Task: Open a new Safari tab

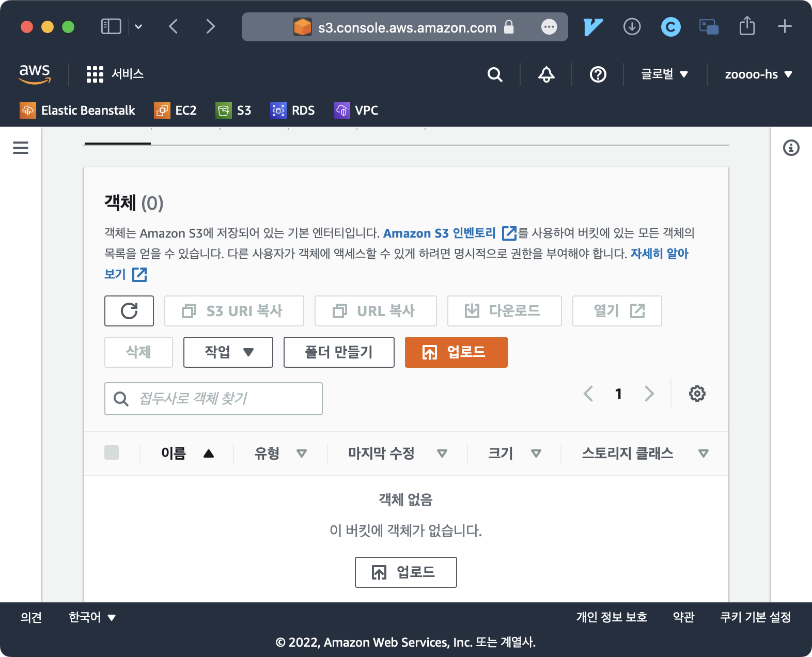Action: pyautogui.click(x=785, y=26)
